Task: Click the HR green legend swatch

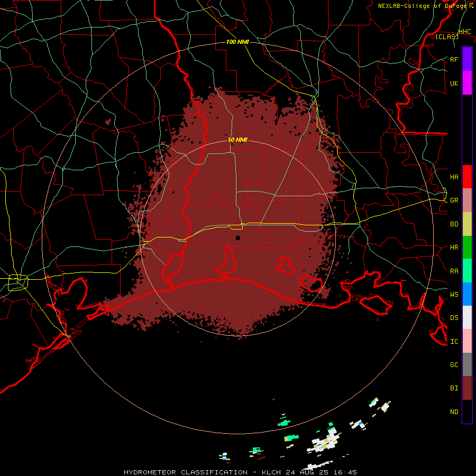Action: (467, 248)
